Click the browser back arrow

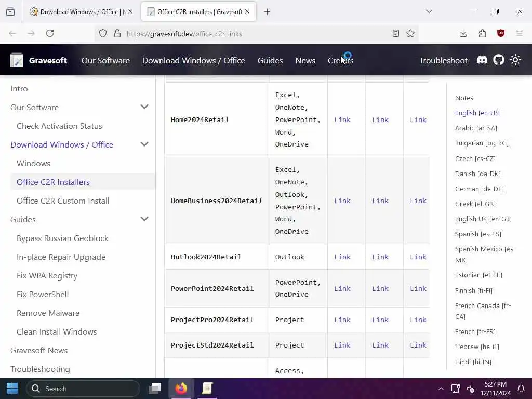click(x=12, y=33)
